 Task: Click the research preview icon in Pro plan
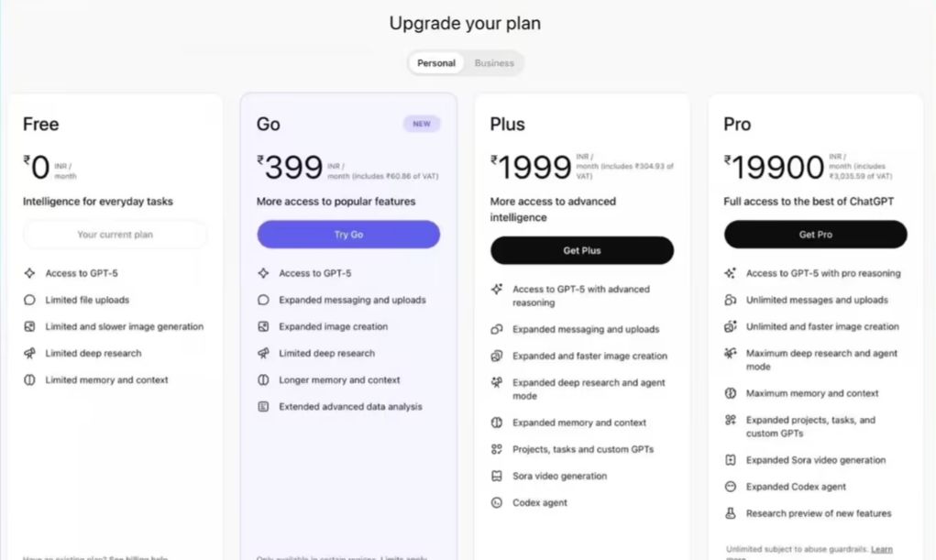click(x=730, y=513)
